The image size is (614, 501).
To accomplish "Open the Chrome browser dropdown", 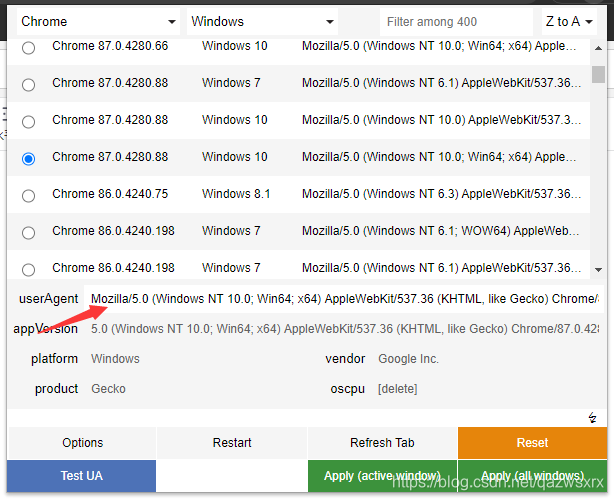I will (x=98, y=22).
